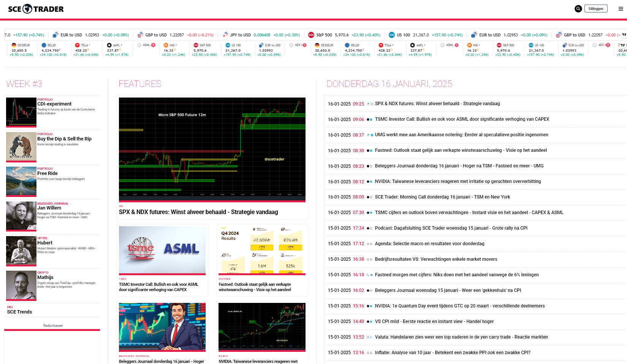Viewport: 627px width, 364px height.
Task: Click the S&P 500 icon beside 5,970.6 in top ticker strip
Action: [x=311, y=35]
